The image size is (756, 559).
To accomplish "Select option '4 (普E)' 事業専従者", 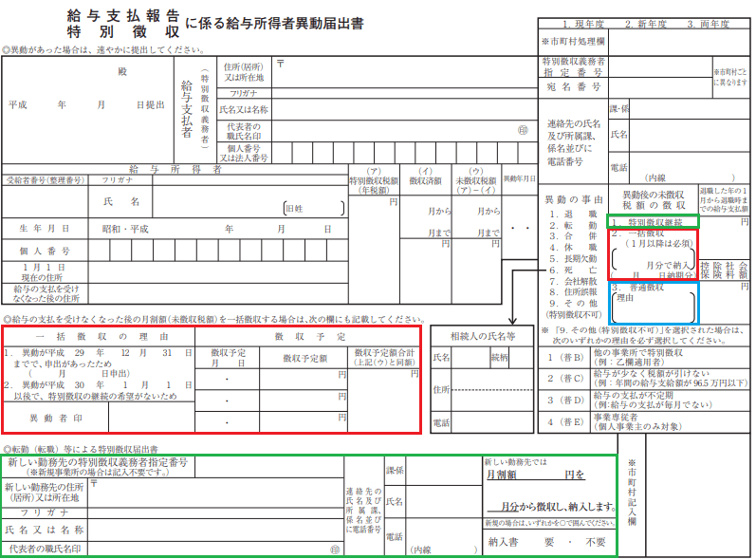I will pos(565,422).
